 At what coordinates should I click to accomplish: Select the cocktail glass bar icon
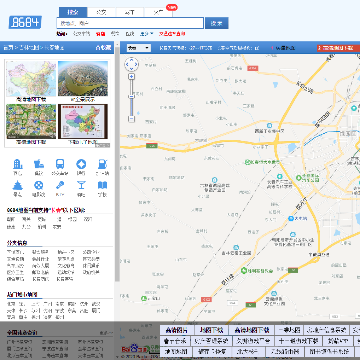[81, 185]
